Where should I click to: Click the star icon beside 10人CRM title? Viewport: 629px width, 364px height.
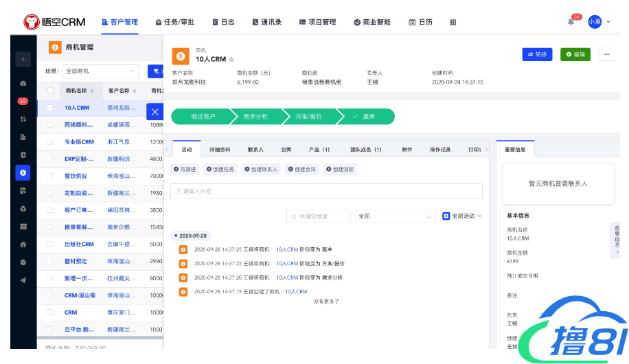tap(232, 60)
